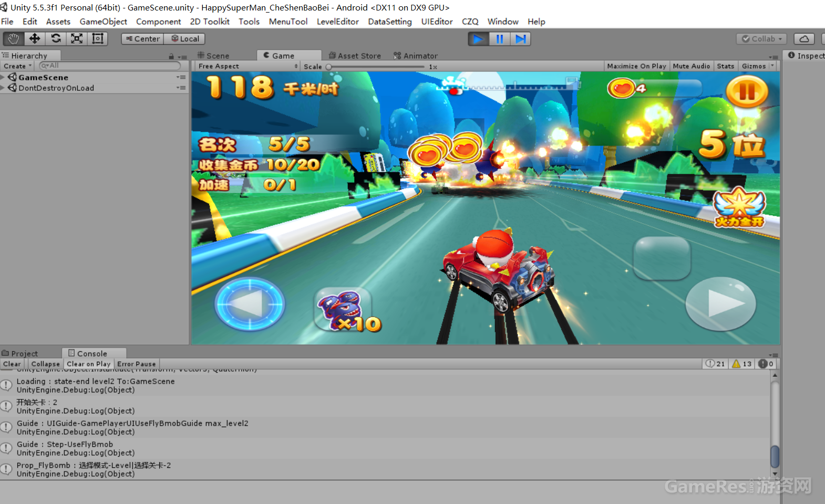
Task: Open the Hierarchy panel options menu
Action: [x=182, y=57]
